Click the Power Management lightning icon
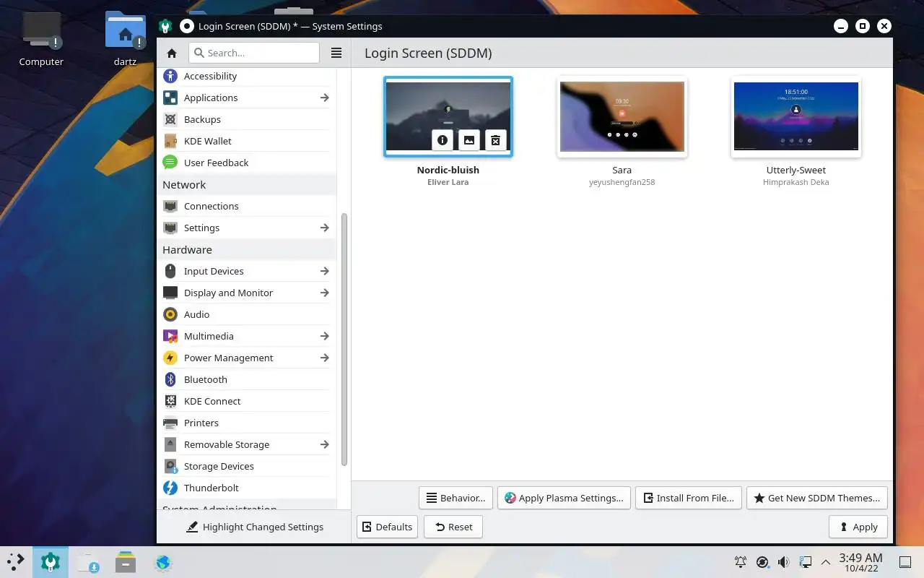This screenshot has width=924, height=578. coord(170,358)
